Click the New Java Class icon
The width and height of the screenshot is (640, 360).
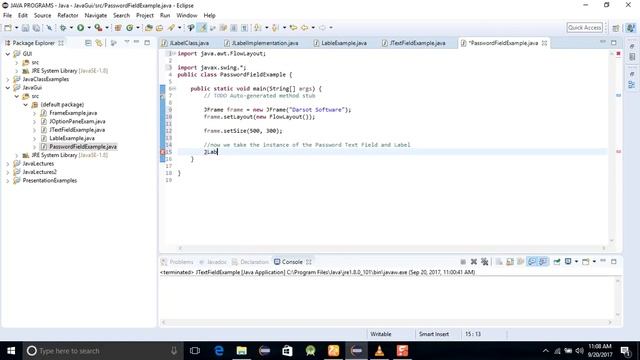tap(130, 28)
